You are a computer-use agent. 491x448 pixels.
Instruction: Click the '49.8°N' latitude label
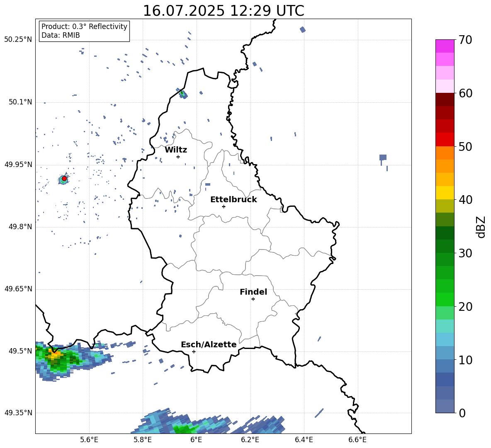point(20,227)
